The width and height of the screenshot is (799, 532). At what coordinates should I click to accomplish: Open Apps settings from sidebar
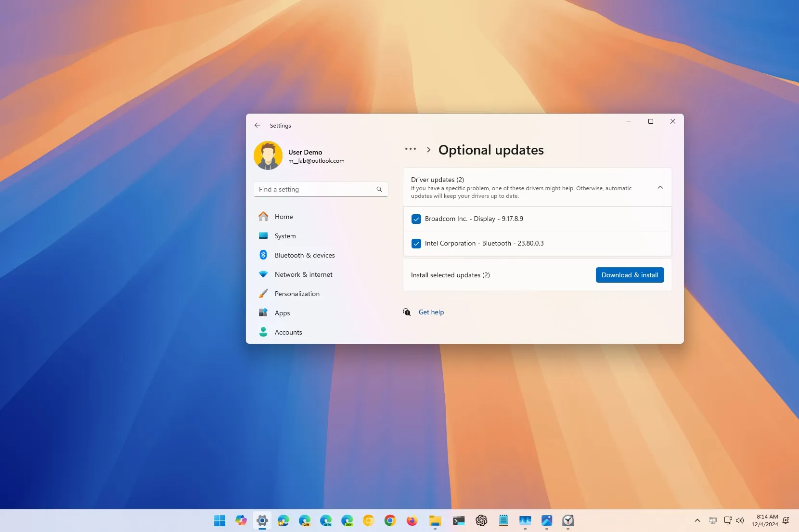[x=282, y=313]
